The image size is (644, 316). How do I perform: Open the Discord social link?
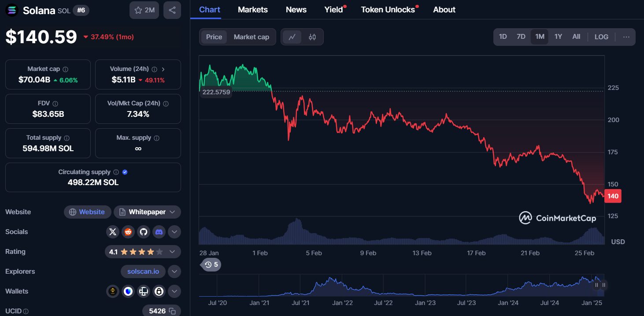click(159, 232)
